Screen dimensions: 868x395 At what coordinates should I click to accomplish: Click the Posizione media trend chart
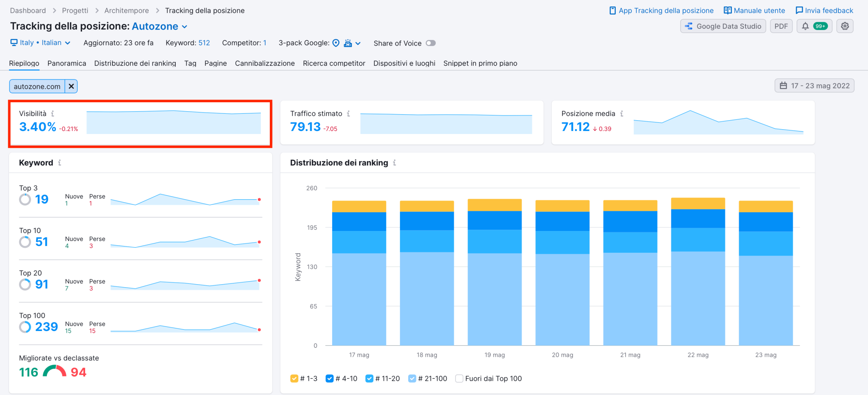coord(718,122)
